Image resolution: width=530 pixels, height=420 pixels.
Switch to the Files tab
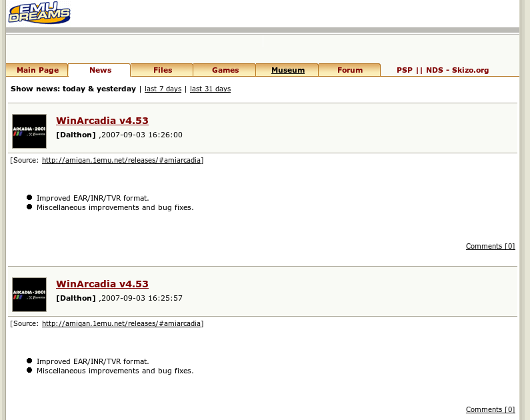pyautogui.click(x=163, y=70)
